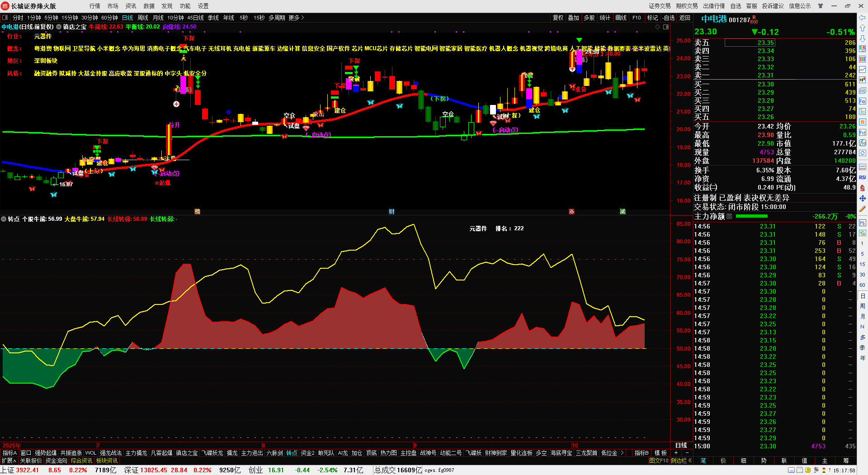868x475 pixels.
Task: Click the plus zoom button under 日线
Action: [676, 453]
